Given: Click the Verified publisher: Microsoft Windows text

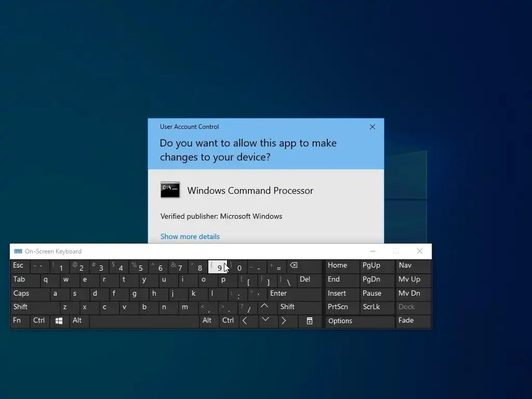Looking at the screenshot, I should tap(221, 217).
